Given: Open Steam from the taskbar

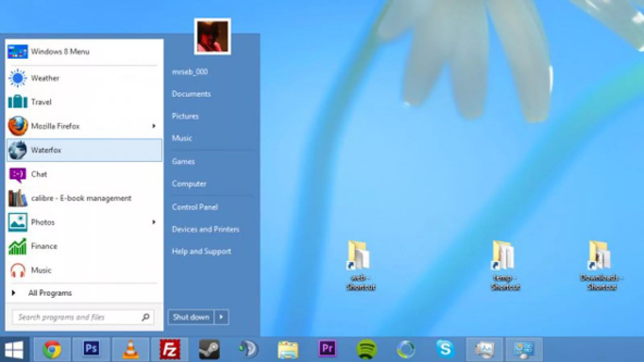Looking at the screenshot, I should 209,349.
